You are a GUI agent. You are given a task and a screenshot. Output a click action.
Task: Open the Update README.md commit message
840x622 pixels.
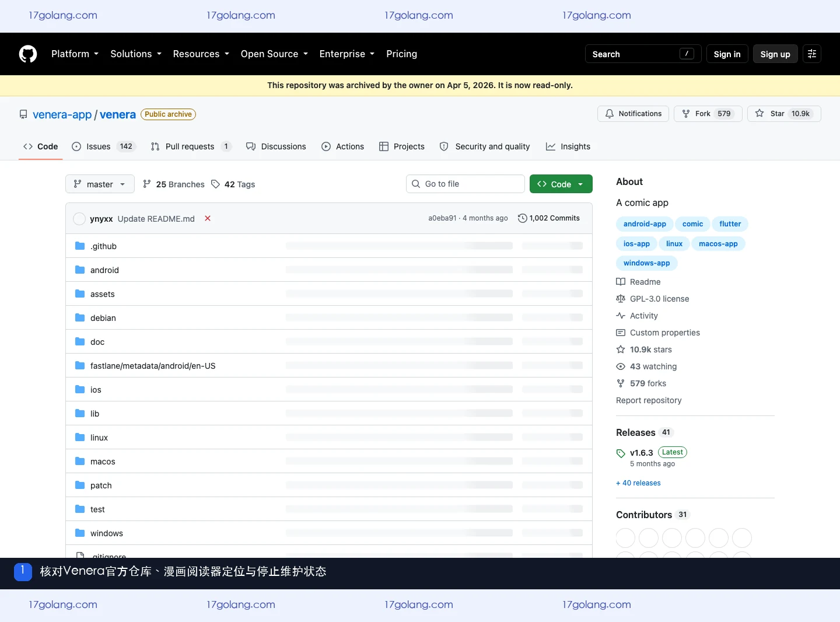tap(156, 219)
